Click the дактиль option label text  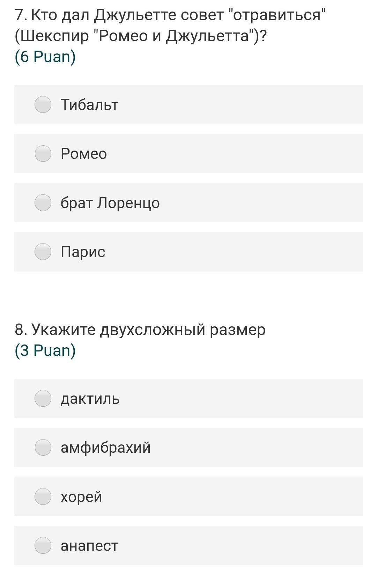tap(90, 399)
